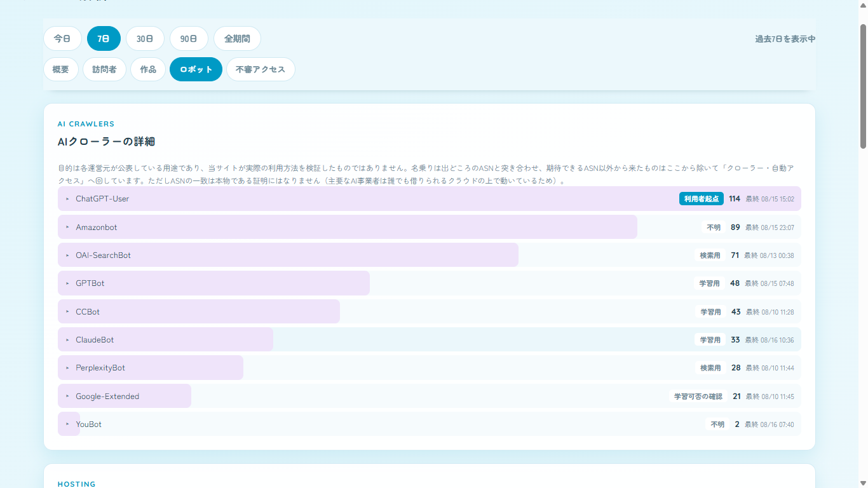The image size is (868, 488).
Task: Click the PerplexityBot crawler name
Action: pos(100,368)
